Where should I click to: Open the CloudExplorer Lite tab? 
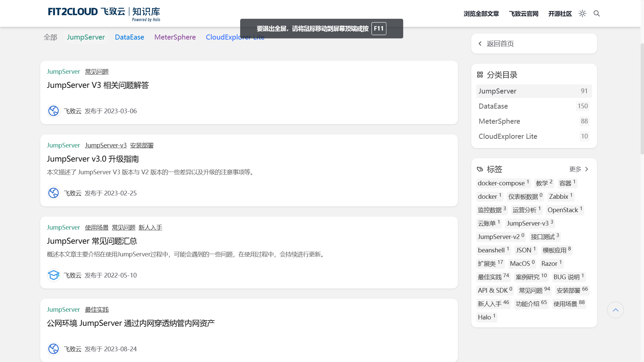click(x=235, y=37)
